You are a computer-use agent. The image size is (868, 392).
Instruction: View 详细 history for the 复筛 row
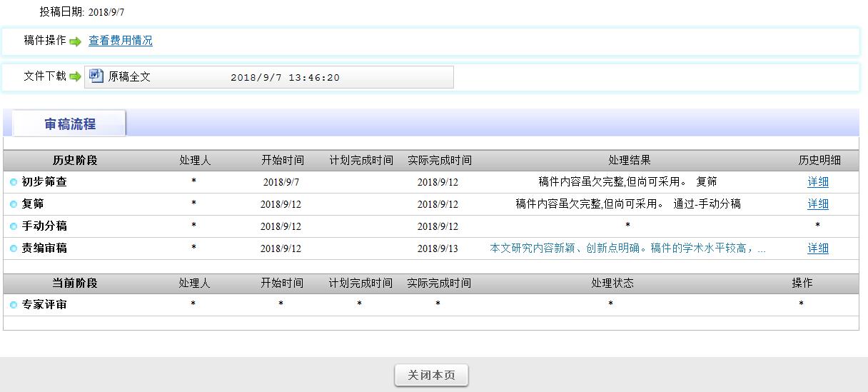click(817, 204)
